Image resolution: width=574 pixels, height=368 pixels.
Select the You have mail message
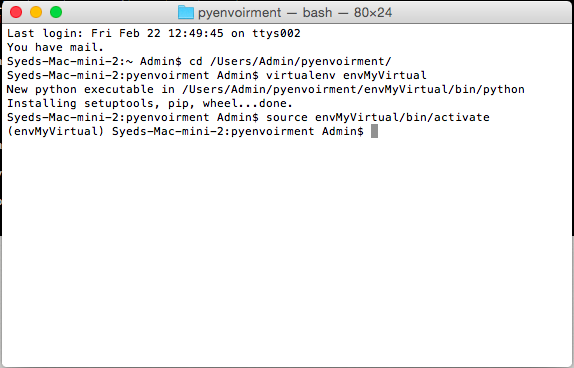tap(56, 47)
